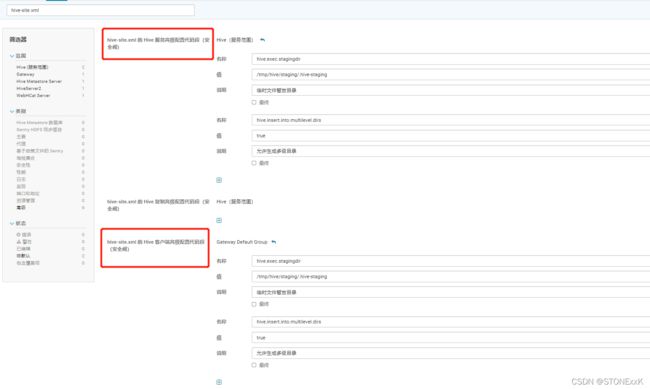Screen dimensions: 650x389
Task: Filter scope by Gateway
Action: coord(25,74)
